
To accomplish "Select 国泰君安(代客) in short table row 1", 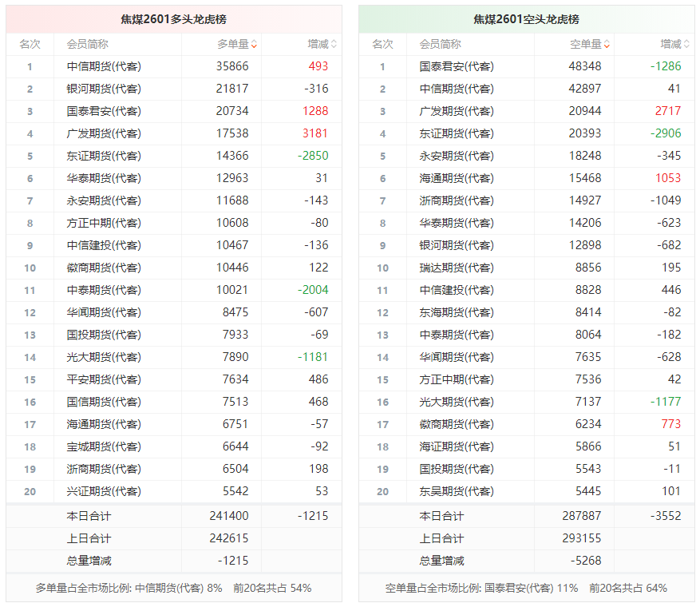I will 457,66.
